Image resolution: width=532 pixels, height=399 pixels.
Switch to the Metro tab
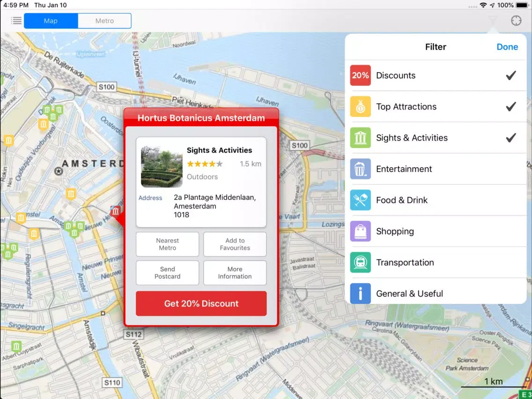(x=104, y=21)
